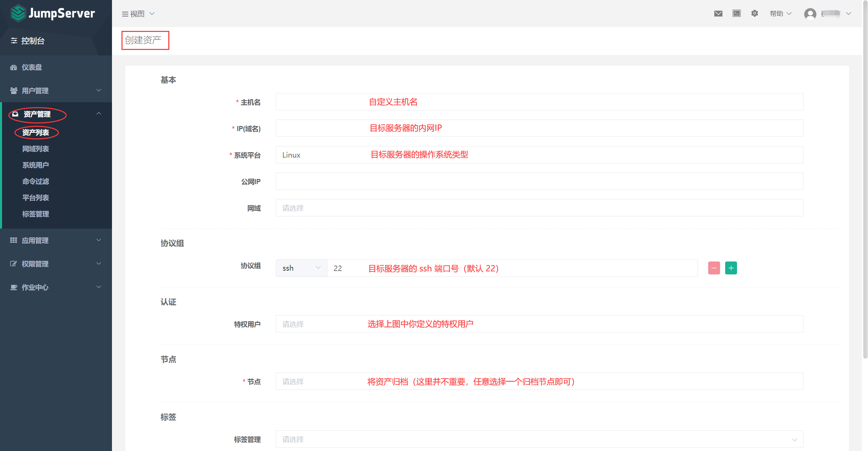Screen dimensions: 868x451
Task: Open the 标签管理 select box
Action: click(539, 439)
